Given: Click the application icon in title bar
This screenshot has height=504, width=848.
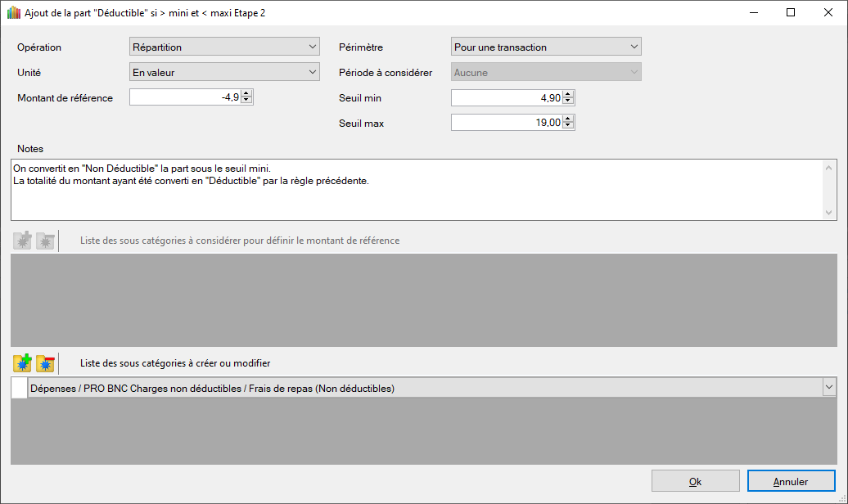Looking at the screenshot, I should point(13,13).
